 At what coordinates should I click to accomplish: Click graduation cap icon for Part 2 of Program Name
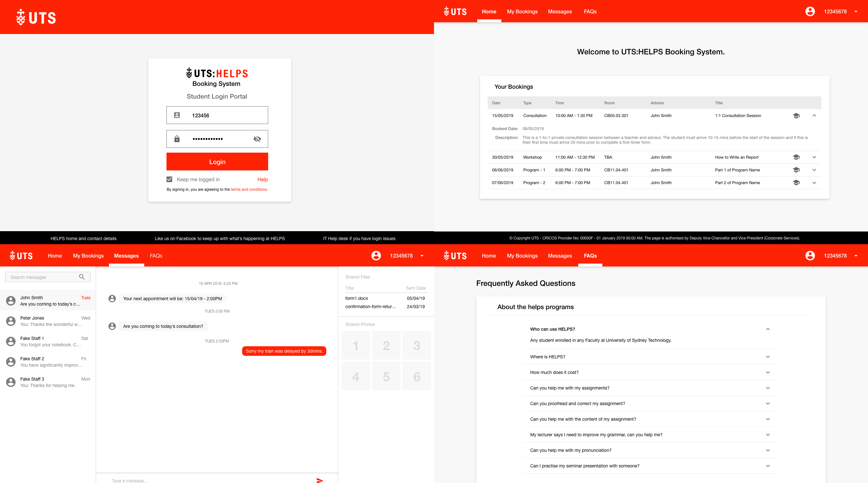pos(796,183)
